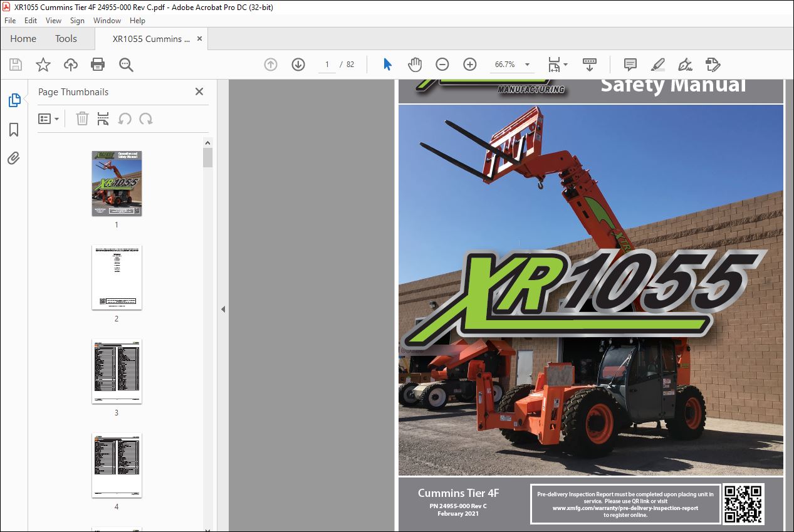Click the scrolling mode keyboard icon
The image size is (794, 532).
tap(590, 65)
